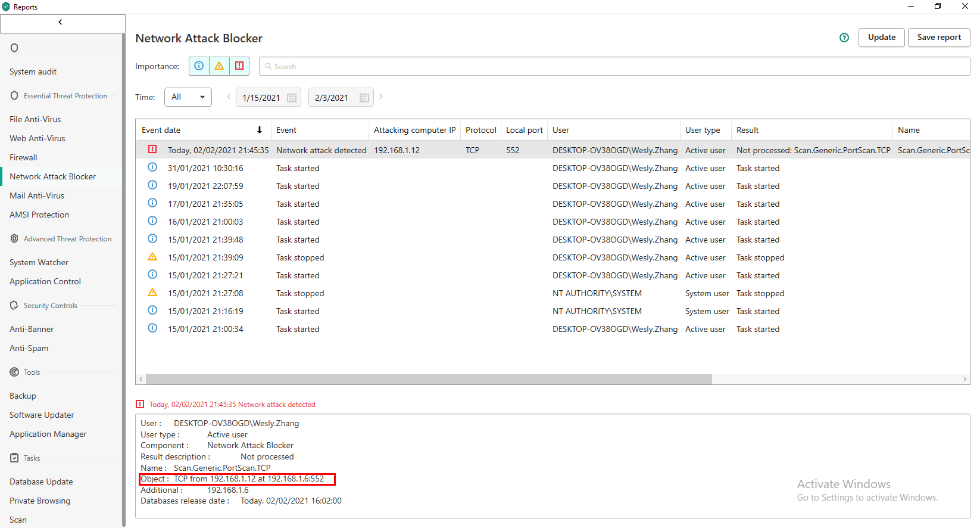Click the green help question mark icon
The image size is (980, 528).
coord(844,38)
